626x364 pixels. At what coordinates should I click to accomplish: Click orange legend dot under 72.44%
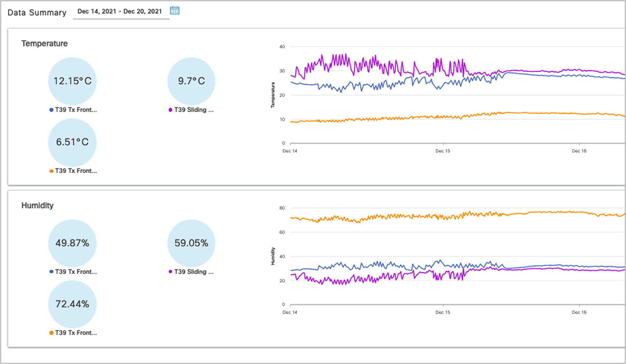(x=51, y=333)
